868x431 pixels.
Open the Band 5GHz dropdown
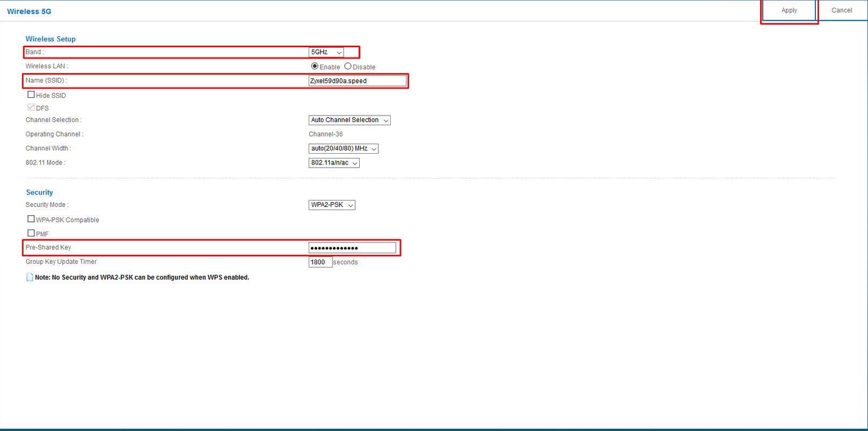tap(326, 52)
